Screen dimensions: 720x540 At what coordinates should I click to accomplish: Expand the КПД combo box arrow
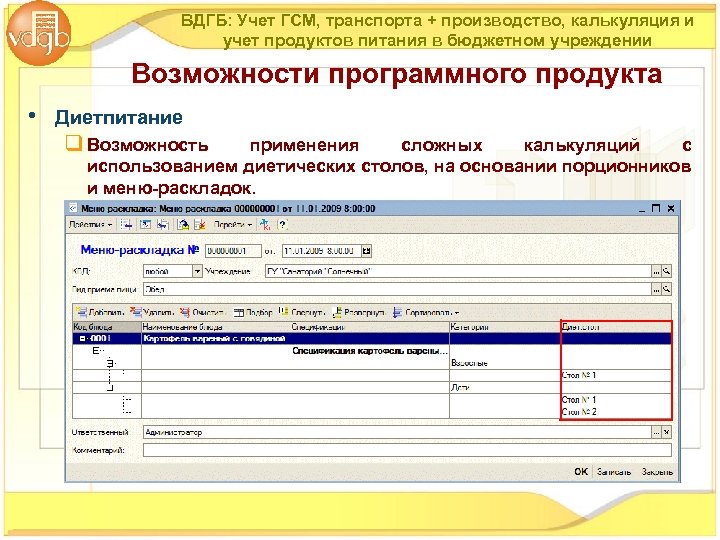197,271
